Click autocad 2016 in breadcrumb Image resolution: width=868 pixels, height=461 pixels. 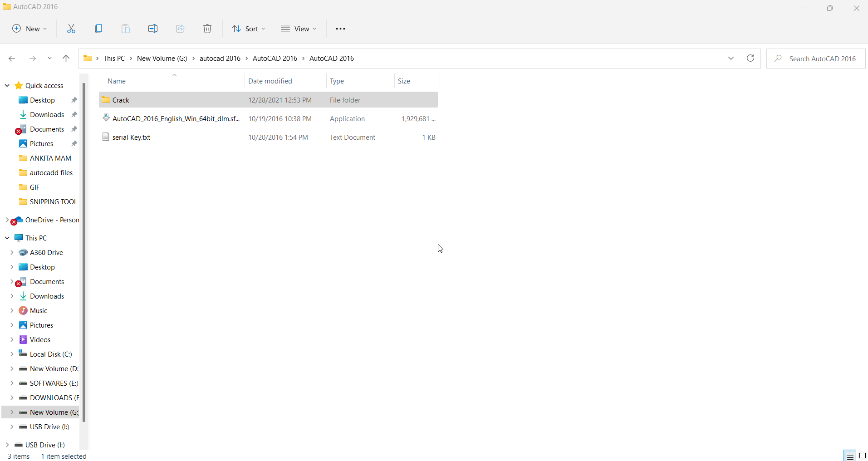click(x=220, y=58)
